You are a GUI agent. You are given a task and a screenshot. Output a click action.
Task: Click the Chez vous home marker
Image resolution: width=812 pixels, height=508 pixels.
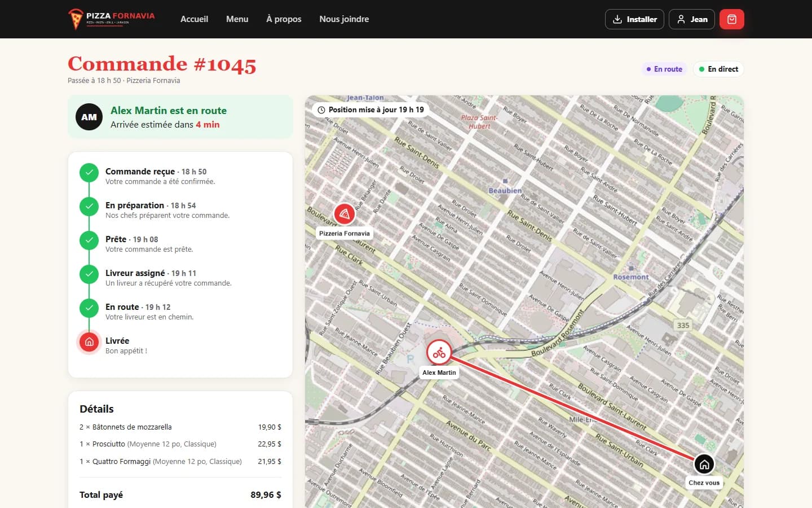point(704,464)
